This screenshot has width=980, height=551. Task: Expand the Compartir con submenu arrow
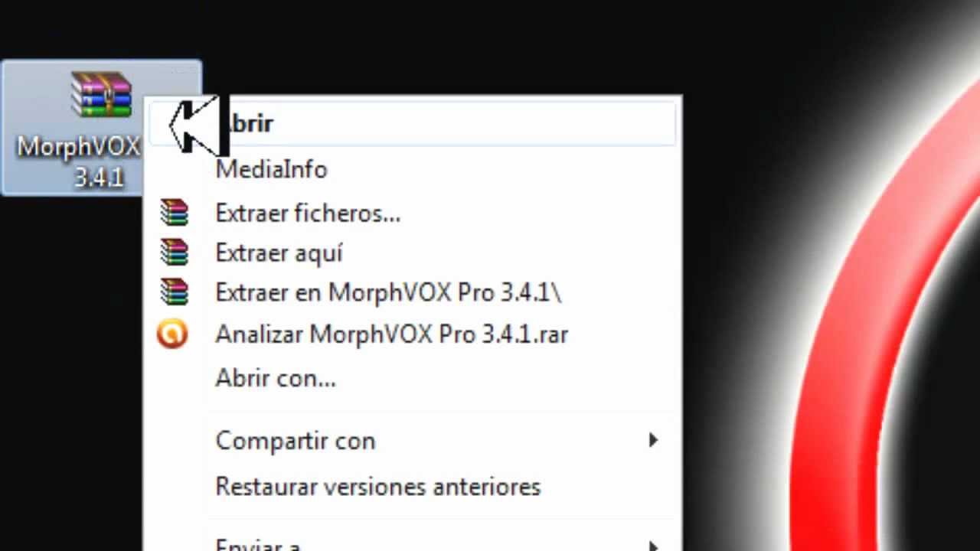pyautogui.click(x=653, y=440)
